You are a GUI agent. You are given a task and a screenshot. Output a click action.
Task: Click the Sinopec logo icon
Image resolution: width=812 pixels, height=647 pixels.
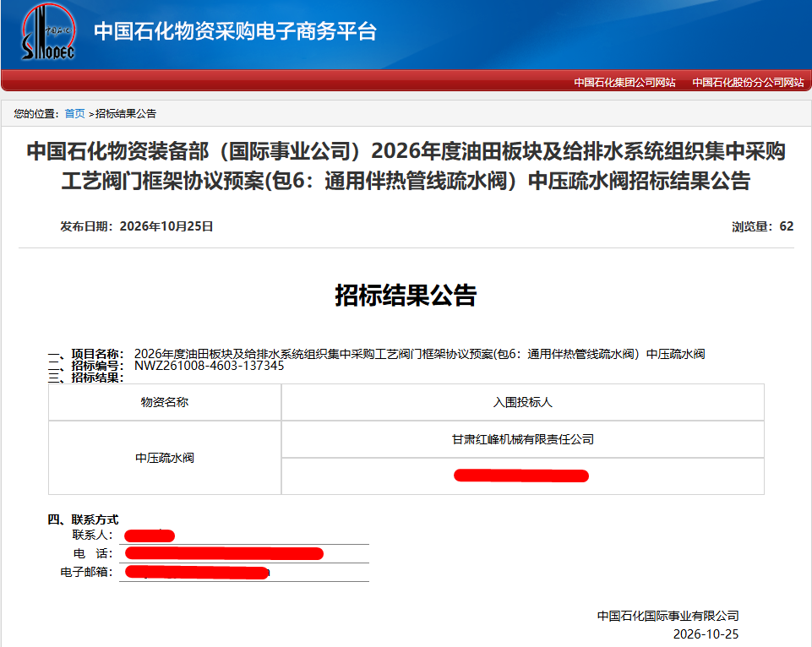(48, 31)
